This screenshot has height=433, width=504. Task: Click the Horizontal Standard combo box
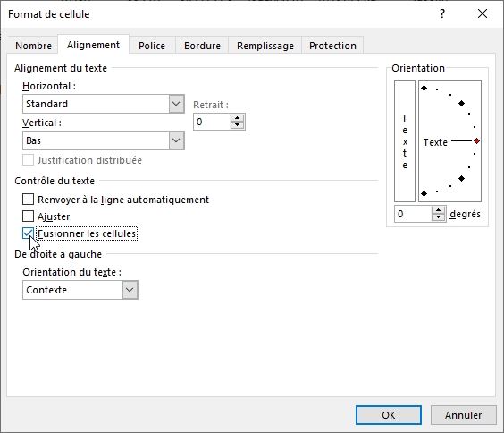coord(103,104)
